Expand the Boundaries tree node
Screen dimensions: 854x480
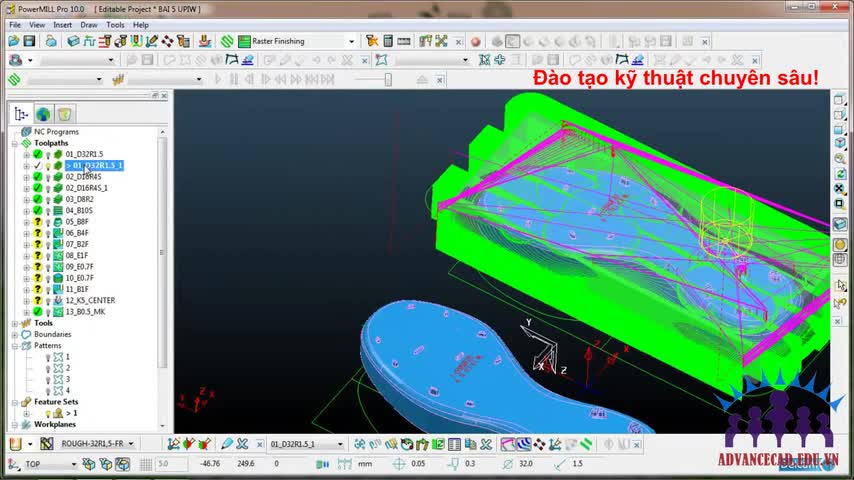[15, 335]
